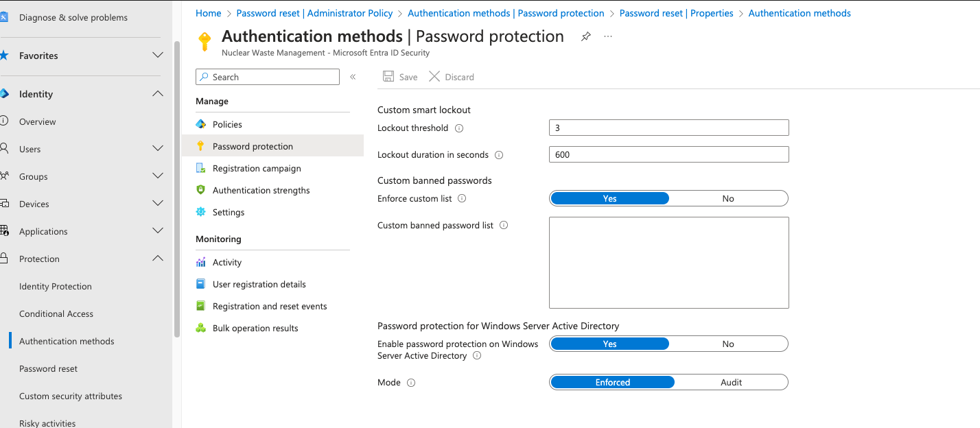
Task: Save the password protection settings
Action: tap(399, 76)
